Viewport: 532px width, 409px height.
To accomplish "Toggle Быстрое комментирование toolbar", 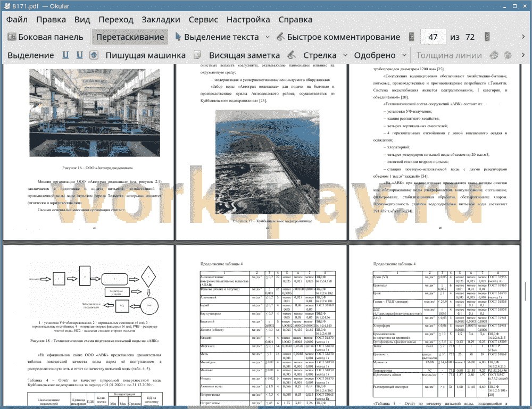I will (x=338, y=37).
